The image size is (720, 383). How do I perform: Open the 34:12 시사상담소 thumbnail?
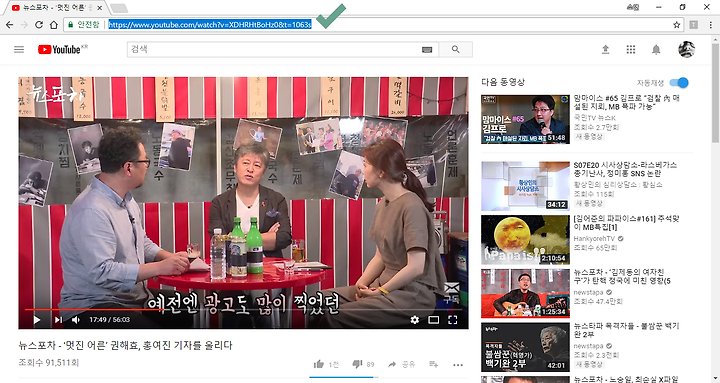click(525, 186)
